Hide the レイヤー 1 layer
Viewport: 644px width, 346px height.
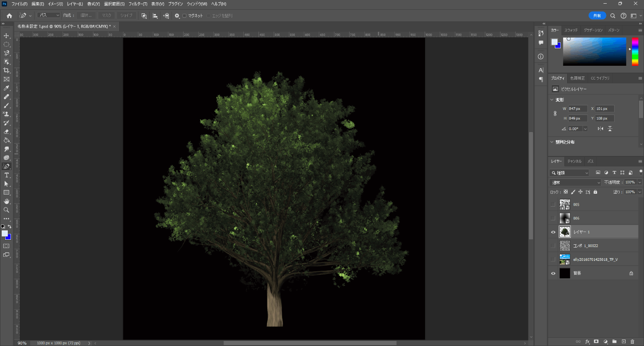coord(553,232)
